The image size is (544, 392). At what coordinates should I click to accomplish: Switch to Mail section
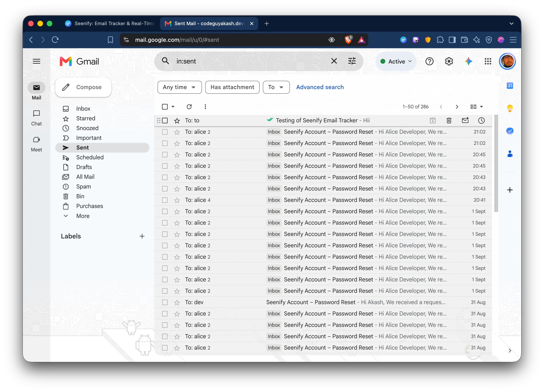tap(37, 91)
